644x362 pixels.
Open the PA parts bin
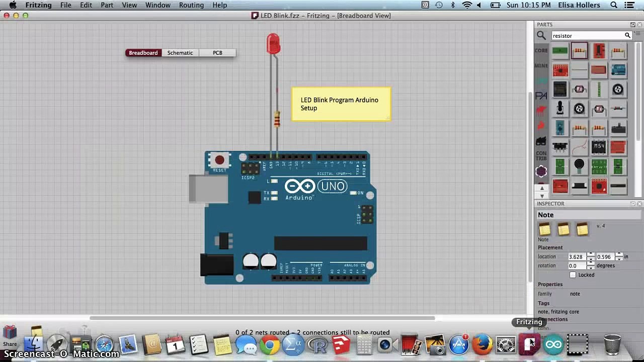541,96
